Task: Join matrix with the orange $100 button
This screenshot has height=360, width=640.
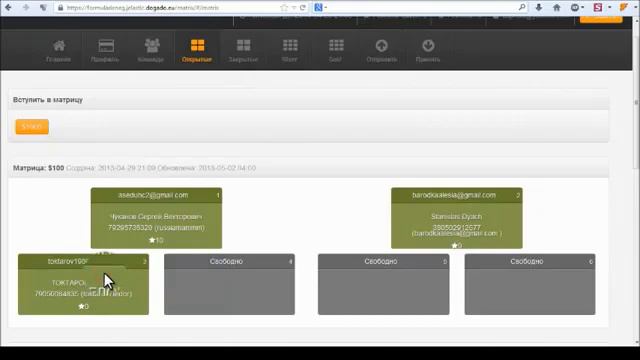Action: [32, 127]
